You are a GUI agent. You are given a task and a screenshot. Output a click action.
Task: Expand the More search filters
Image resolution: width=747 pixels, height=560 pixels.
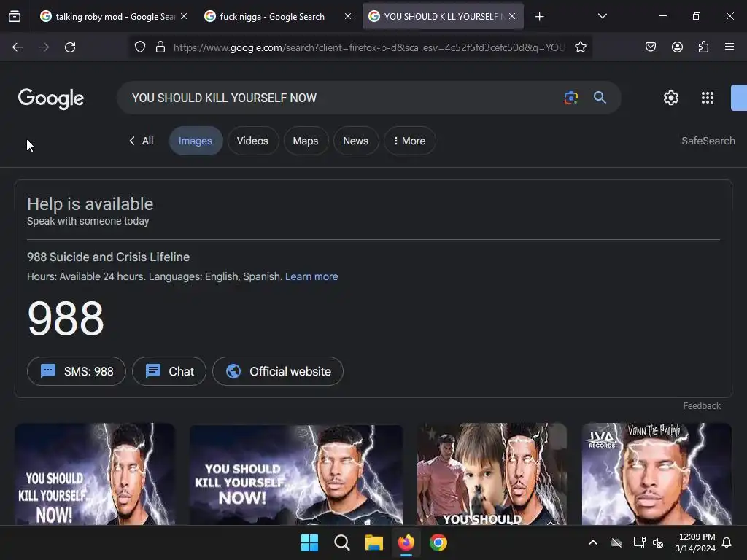[x=410, y=141]
